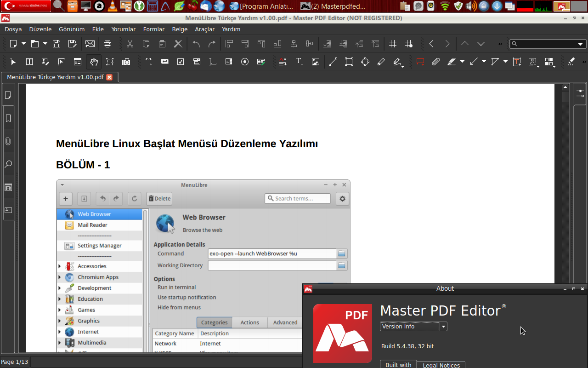
Task: Click the Eraser tool icon
Action: point(571,62)
